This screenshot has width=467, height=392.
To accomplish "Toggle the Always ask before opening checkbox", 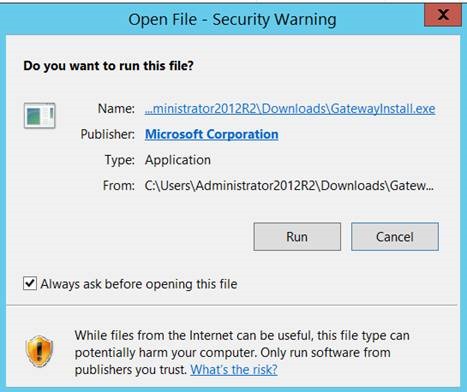I will point(30,284).
